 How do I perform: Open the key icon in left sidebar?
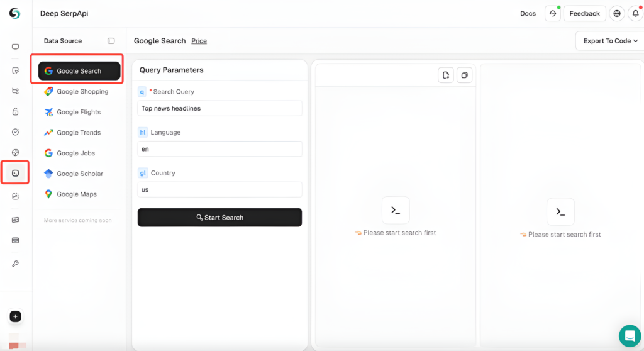click(15, 264)
